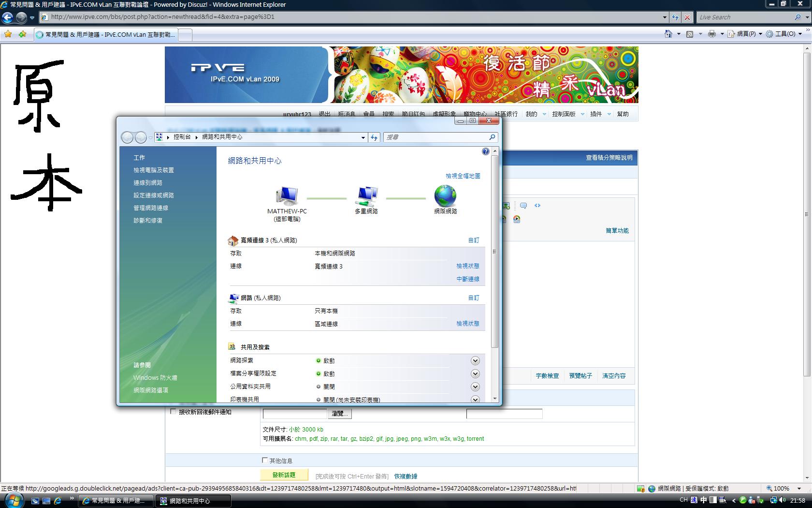Go forward in the Control Panel window
Viewport: 812px width, 508px height.
click(141, 137)
